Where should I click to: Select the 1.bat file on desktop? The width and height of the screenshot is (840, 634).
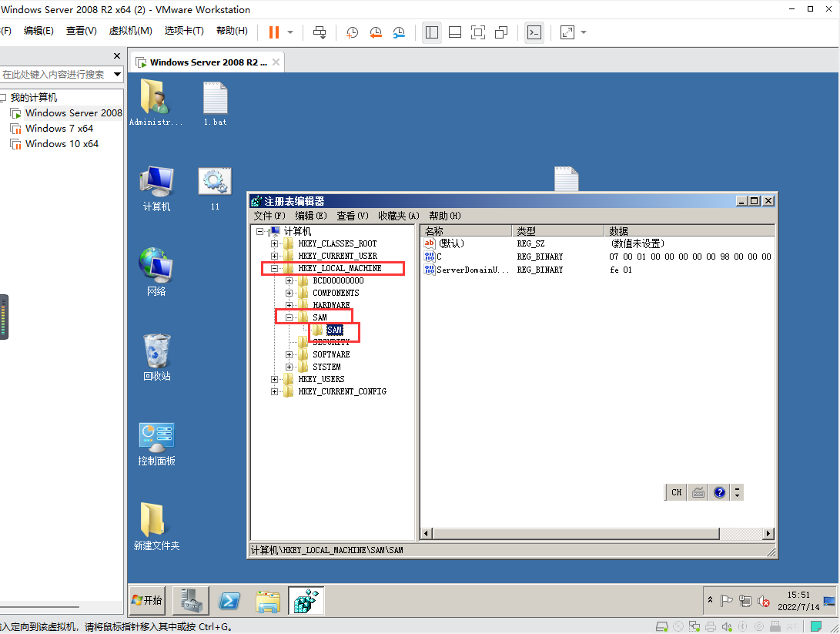pos(216,103)
